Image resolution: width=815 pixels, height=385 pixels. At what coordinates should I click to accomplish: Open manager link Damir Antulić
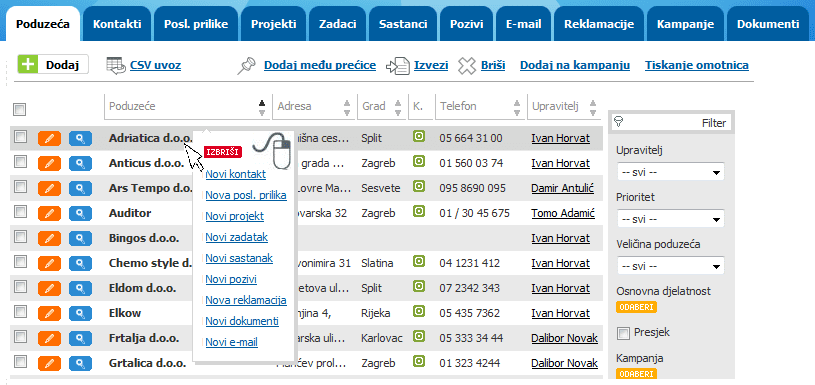[x=562, y=188]
